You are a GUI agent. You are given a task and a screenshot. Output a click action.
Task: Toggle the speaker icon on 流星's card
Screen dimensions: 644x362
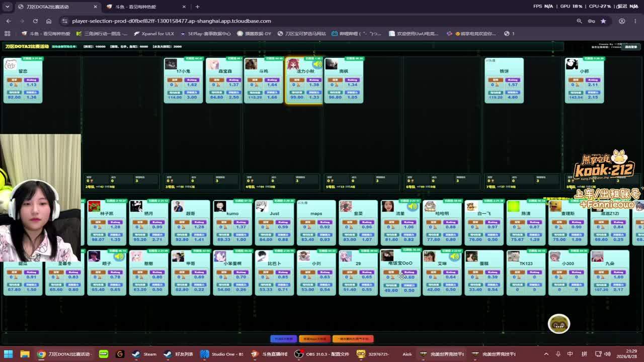[413, 206]
